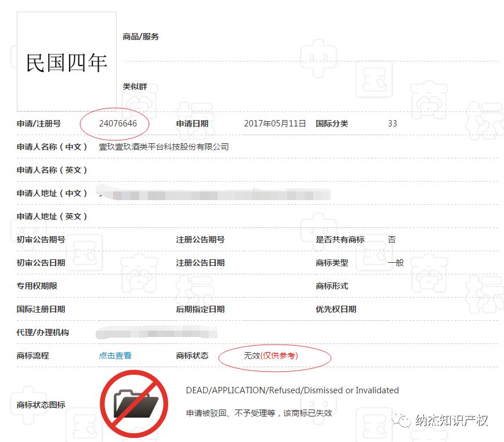Click the 国际分类 value 33
The width and height of the screenshot is (504, 442).
392,123
